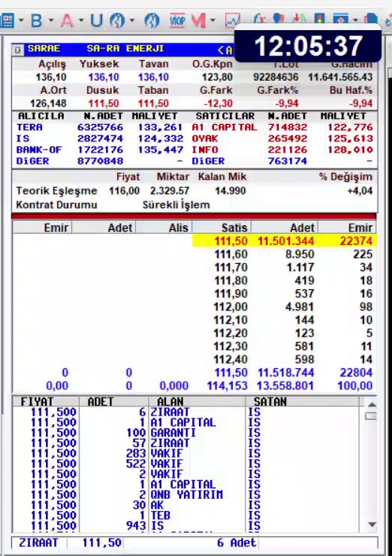Close the SARAE panel with the X box
The width and height of the screenshot is (392, 556).
click(18, 50)
